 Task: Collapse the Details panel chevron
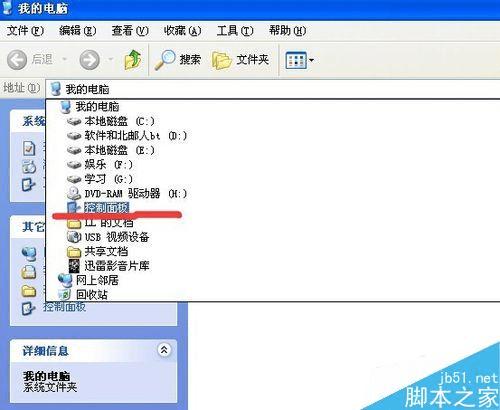point(164,350)
